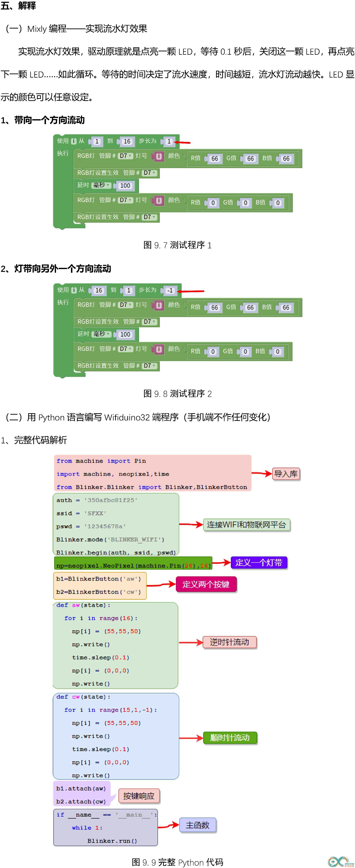This screenshot has width=355, height=868.
Task: Click the heading 1、完整代码解析
Action: point(34,440)
